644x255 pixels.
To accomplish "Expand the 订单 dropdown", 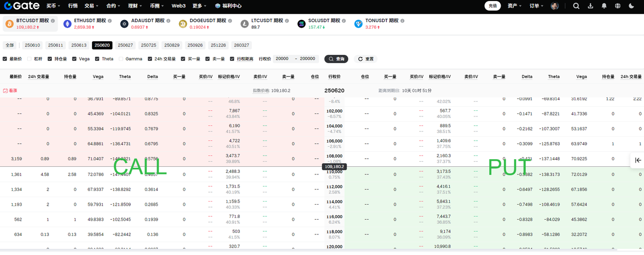I will (x=536, y=6).
